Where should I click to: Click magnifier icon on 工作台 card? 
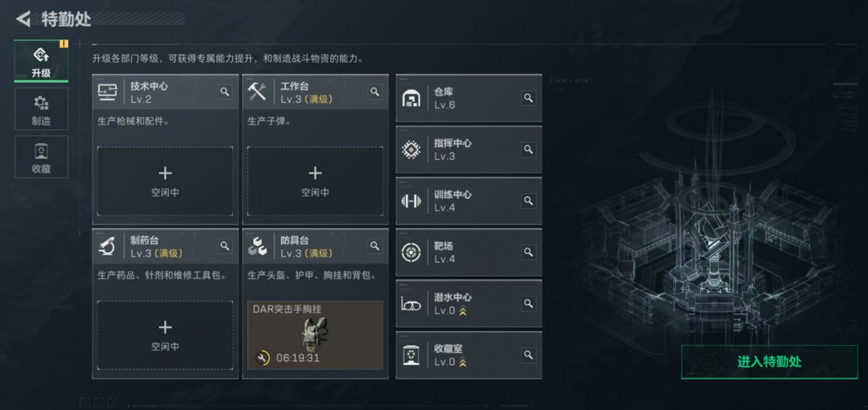(x=375, y=92)
